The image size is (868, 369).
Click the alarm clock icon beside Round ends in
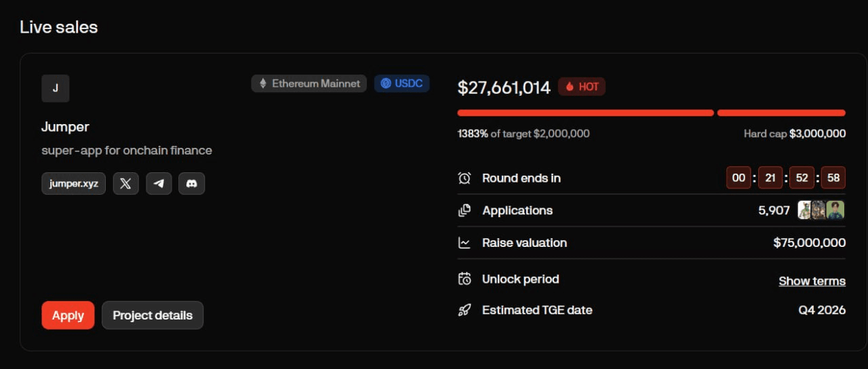coord(465,178)
